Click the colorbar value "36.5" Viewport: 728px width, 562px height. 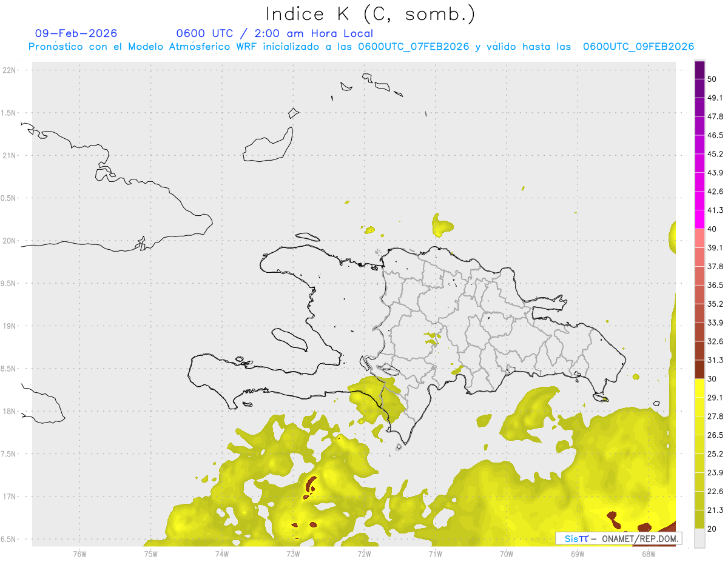coord(715,285)
